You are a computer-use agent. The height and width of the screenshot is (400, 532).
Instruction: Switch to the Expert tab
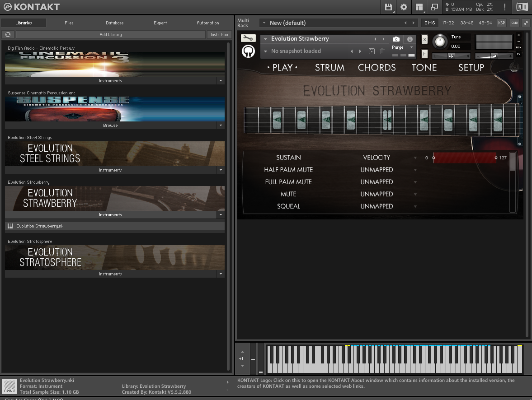pyautogui.click(x=160, y=23)
